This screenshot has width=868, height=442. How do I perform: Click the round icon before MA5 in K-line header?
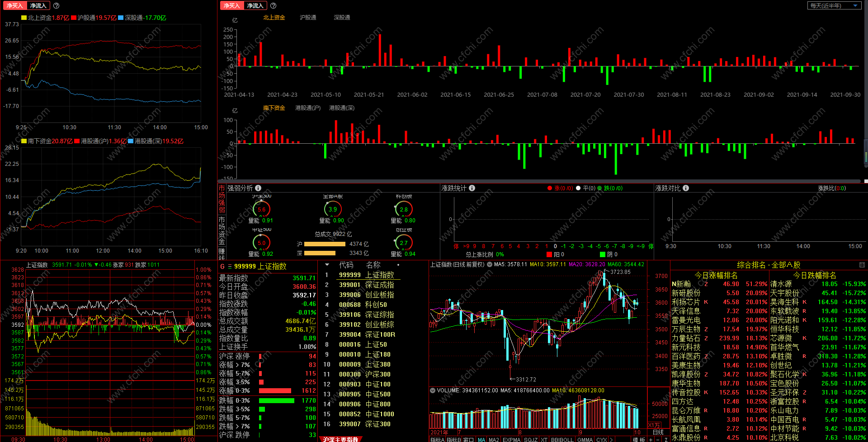click(x=490, y=264)
